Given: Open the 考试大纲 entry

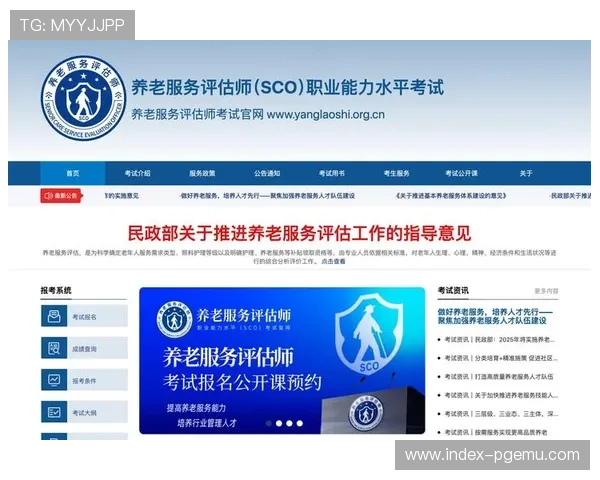Looking at the screenshot, I should (84, 412).
